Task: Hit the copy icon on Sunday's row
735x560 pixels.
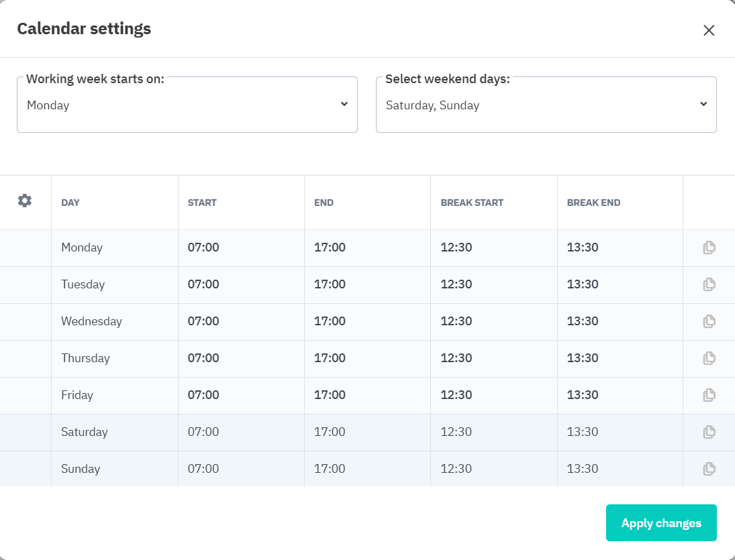Action: click(709, 469)
